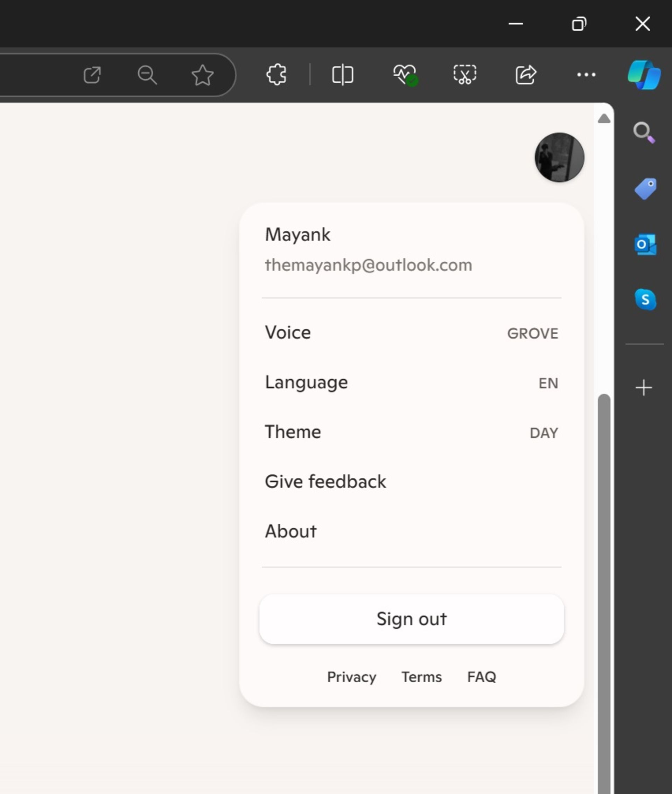The height and width of the screenshot is (794, 672).
Task: Click the health monitor heart icon
Action: [405, 74]
